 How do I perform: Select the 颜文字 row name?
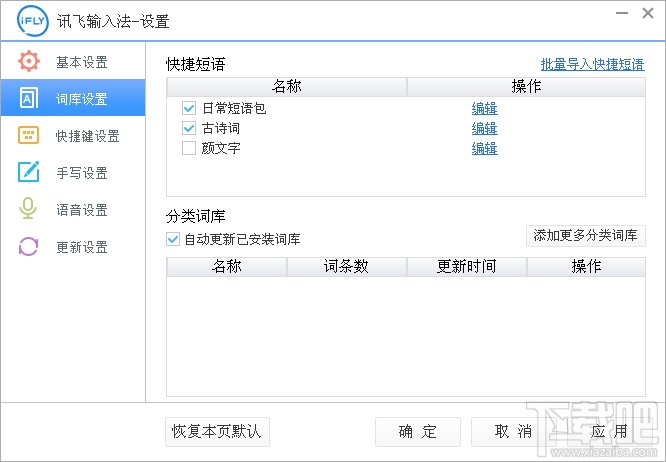[x=221, y=148]
